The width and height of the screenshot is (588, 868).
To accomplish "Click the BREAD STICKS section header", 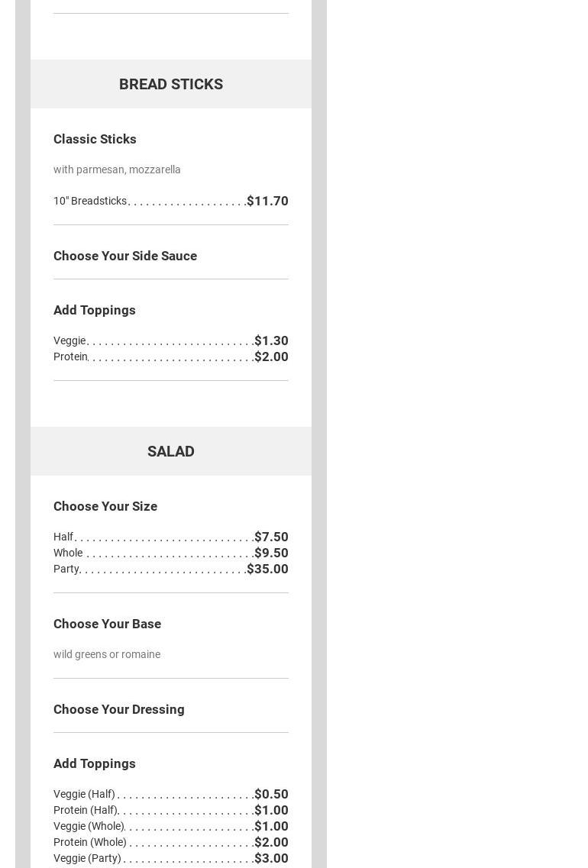I will [170, 84].
